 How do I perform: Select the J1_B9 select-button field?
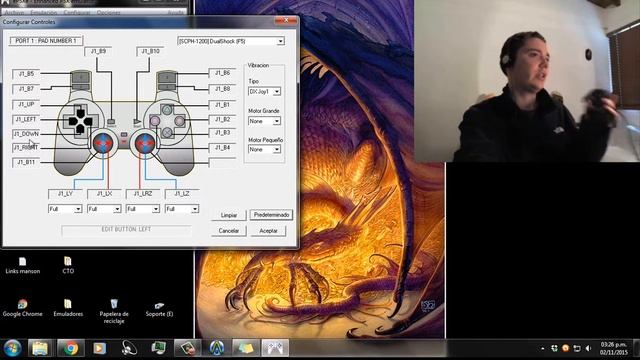pos(98,51)
